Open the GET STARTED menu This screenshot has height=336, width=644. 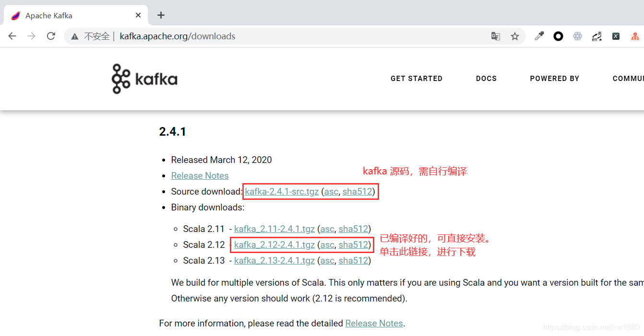[x=417, y=79]
